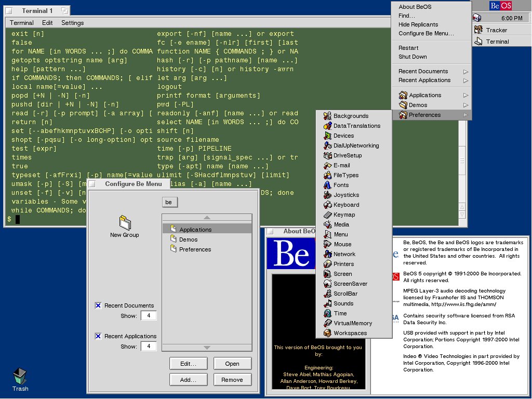This screenshot has height=399, width=532.
Task: Click the New Group folder icon
Action: pos(125,222)
